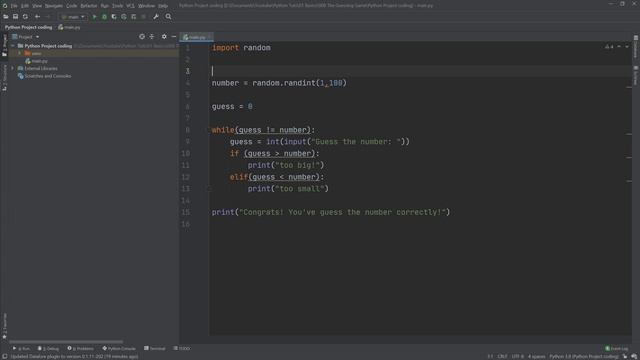Expand the venv folder
Image resolution: width=640 pixels, height=360 pixels.
pyautogui.click(x=19, y=53)
